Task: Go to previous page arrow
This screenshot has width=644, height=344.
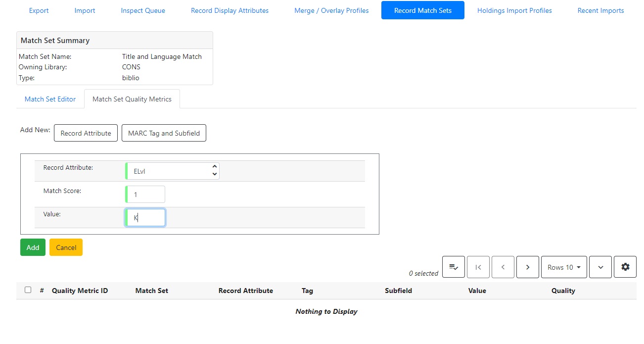Action: pyautogui.click(x=503, y=267)
